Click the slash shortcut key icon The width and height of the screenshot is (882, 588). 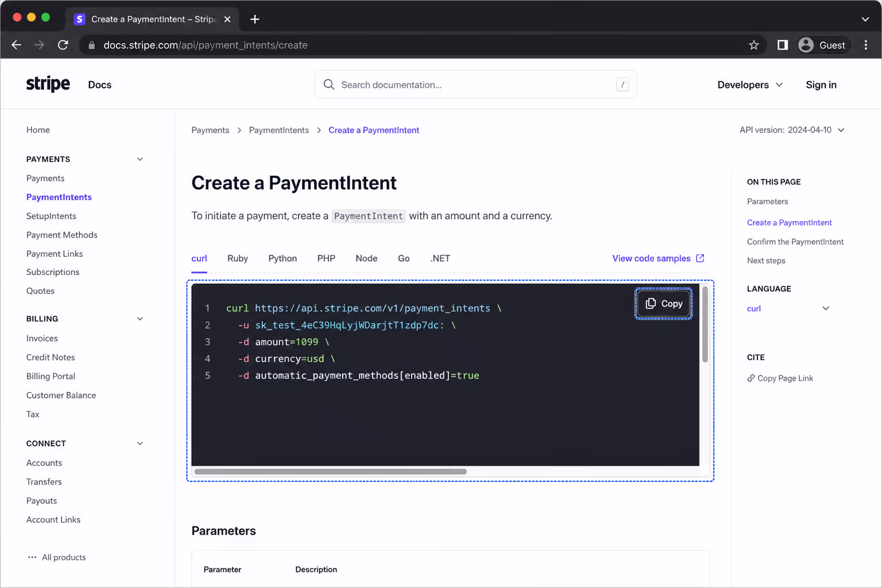pyautogui.click(x=622, y=84)
